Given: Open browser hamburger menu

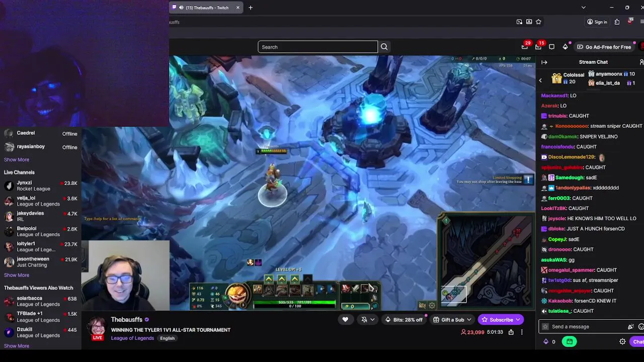Looking at the screenshot, I should coord(641,22).
